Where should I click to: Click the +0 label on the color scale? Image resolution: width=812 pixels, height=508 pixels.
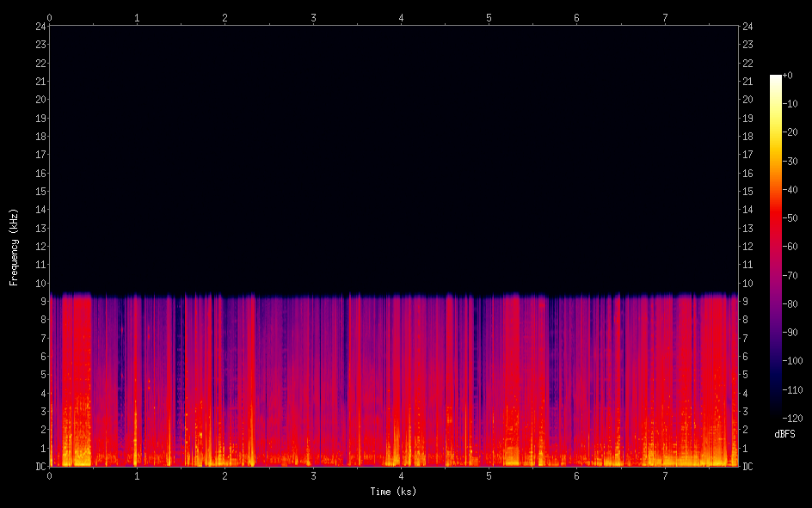click(x=789, y=76)
